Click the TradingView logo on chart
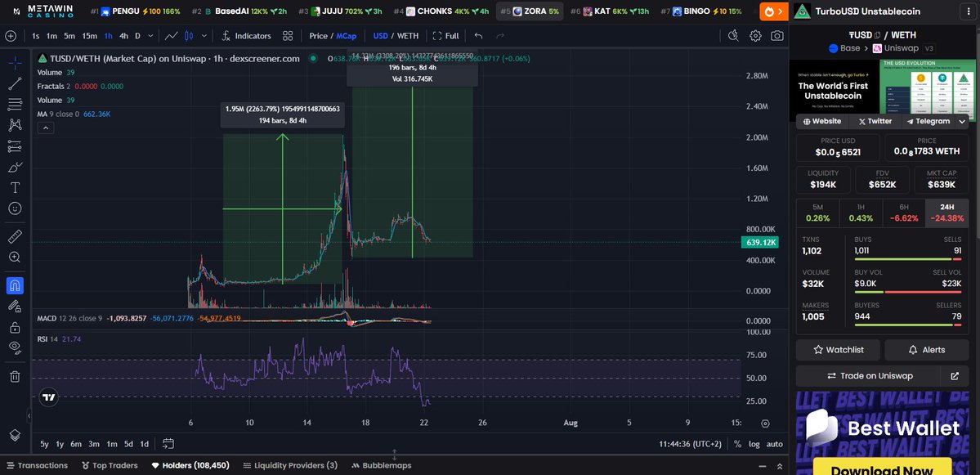The width and height of the screenshot is (980, 475). point(49,397)
